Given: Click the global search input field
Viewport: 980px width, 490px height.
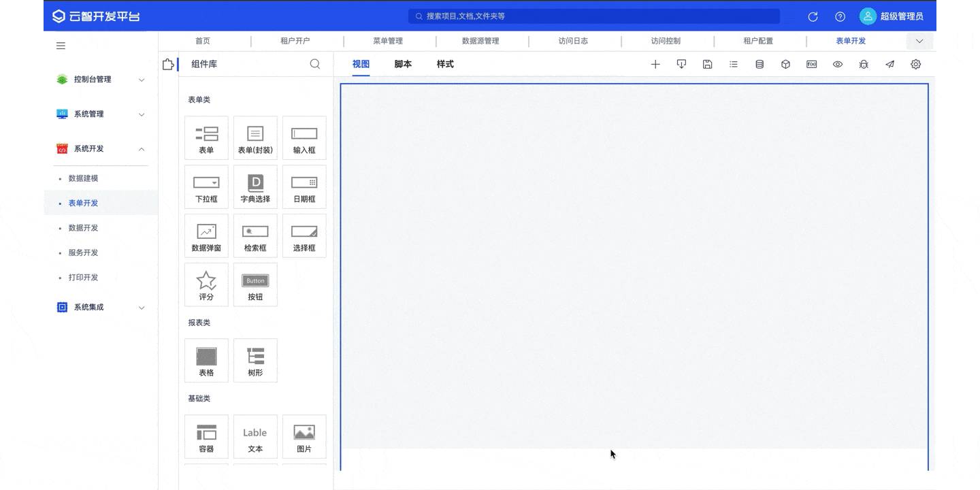Looking at the screenshot, I should point(594,16).
